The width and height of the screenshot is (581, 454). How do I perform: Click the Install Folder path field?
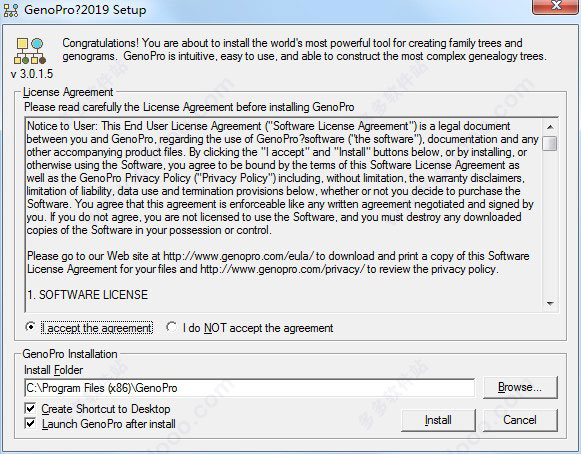tap(249, 388)
